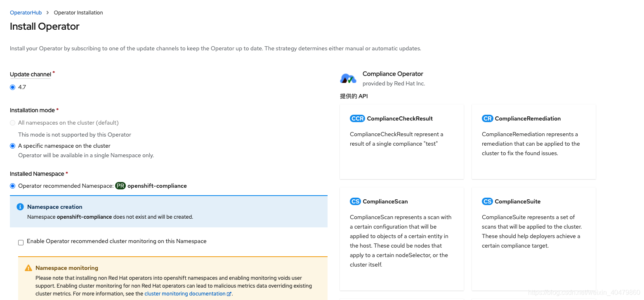
Task: Click the ComplianceCheckResult card title
Action: point(400,119)
